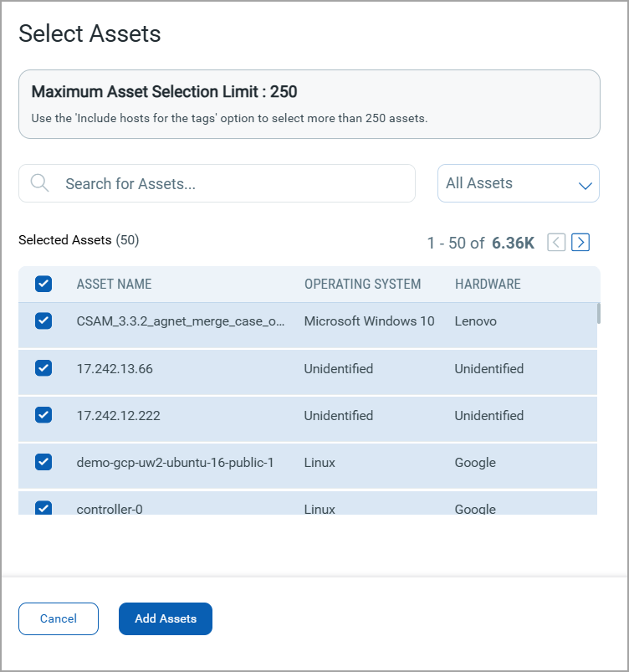Click the Lenovo hardware cell
This screenshot has height=672, width=629.
475,321
